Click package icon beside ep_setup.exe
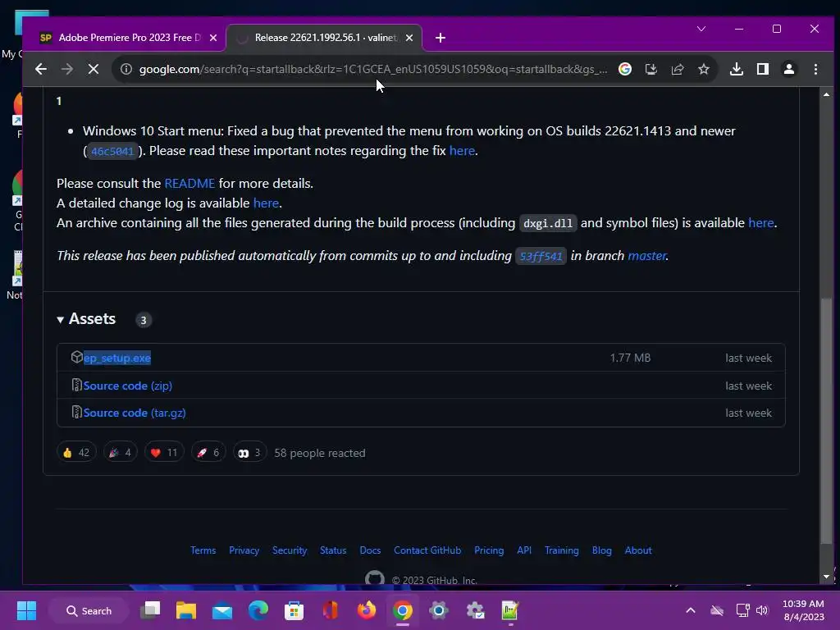This screenshot has height=630, width=840. coord(76,358)
